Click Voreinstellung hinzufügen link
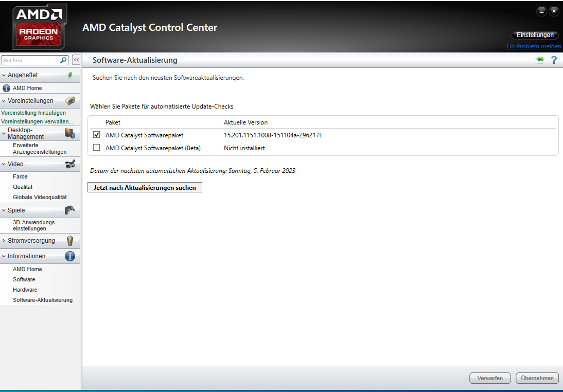Image resolution: width=563 pixels, height=392 pixels. pos(33,113)
